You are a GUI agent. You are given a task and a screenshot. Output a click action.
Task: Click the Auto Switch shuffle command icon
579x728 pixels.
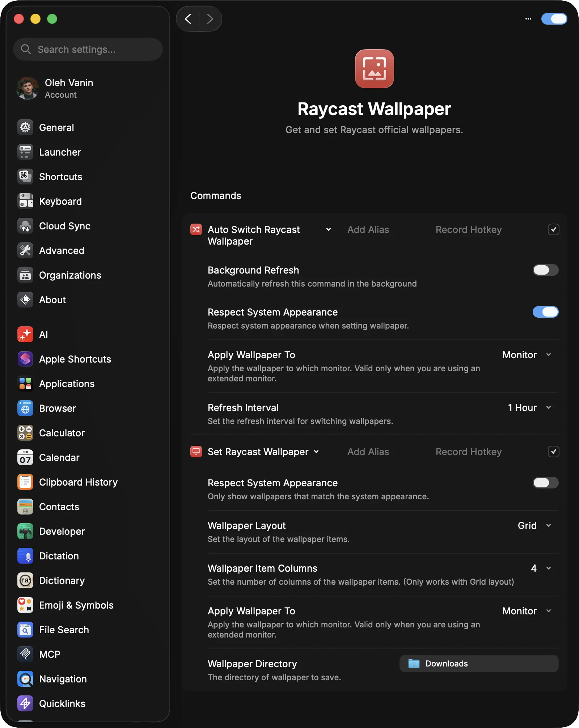click(196, 229)
